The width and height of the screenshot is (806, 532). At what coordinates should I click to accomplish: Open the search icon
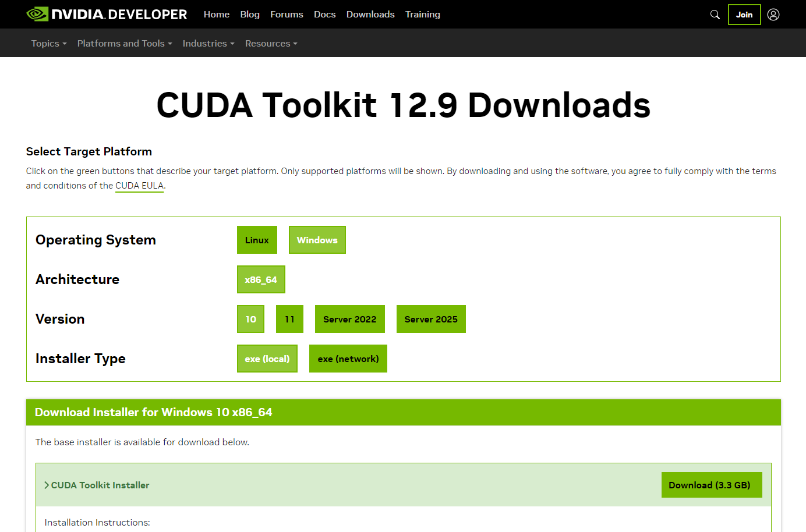coord(715,14)
